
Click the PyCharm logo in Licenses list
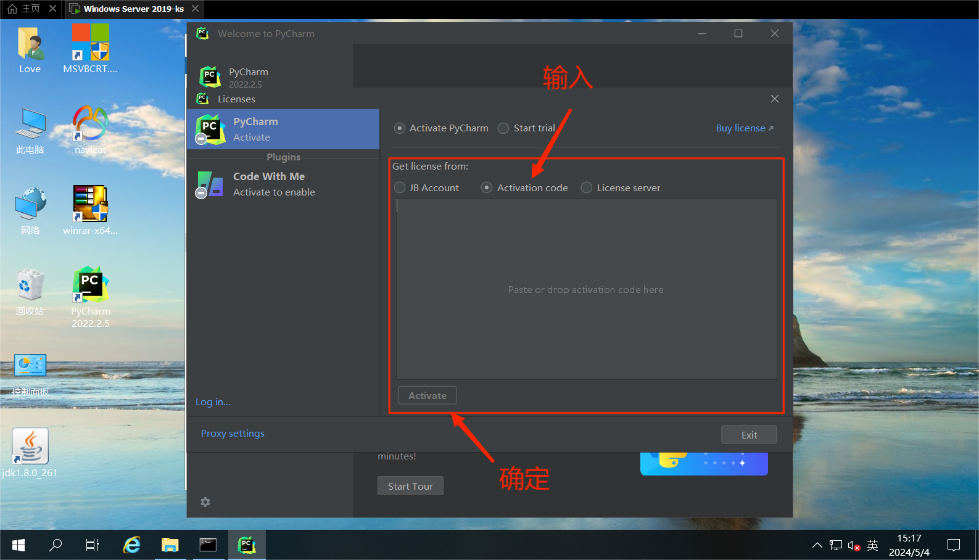coord(210,130)
